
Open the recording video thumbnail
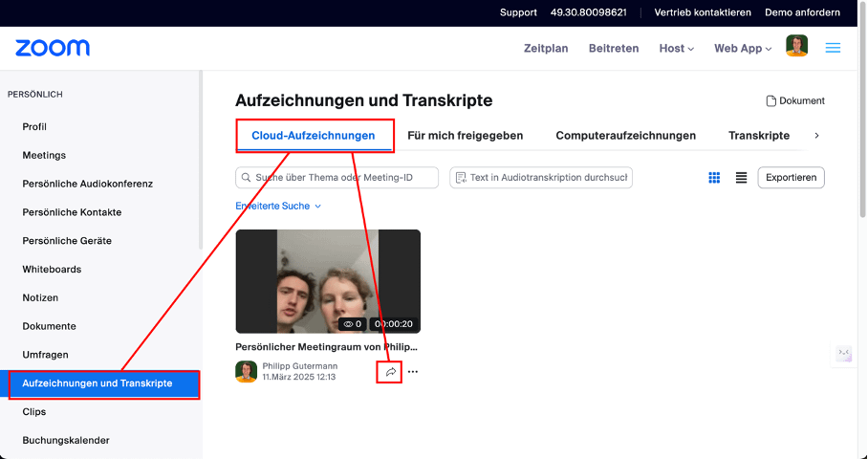328,281
